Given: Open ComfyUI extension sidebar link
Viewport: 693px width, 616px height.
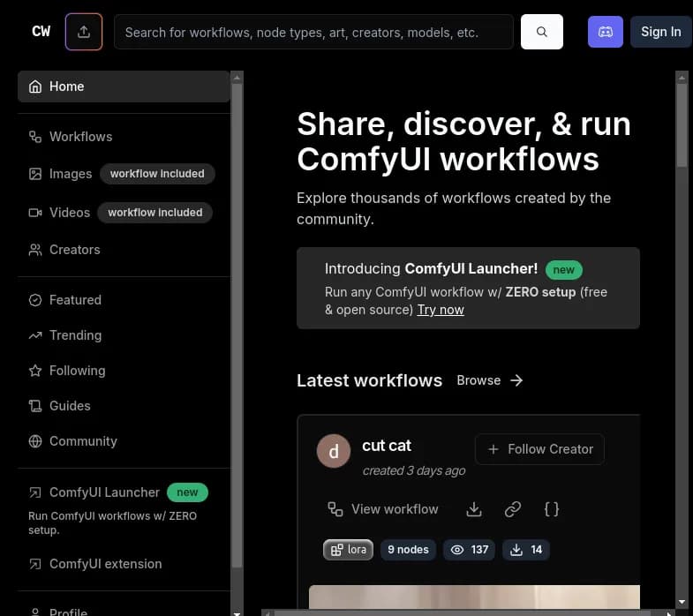Looking at the screenshot, I should (106, 564).
